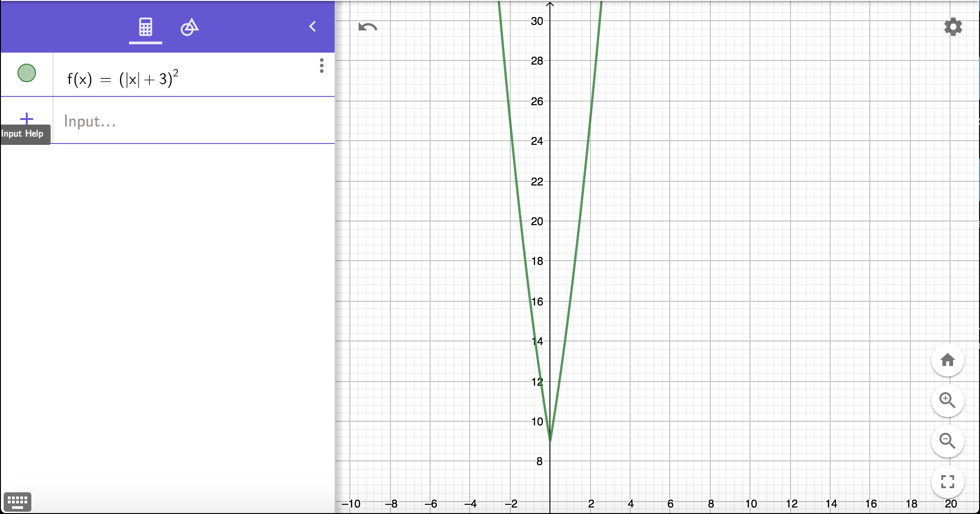This screenshot has height=514, width=980.
Task: Open graphics view settings gear
Action: [953, 27]
